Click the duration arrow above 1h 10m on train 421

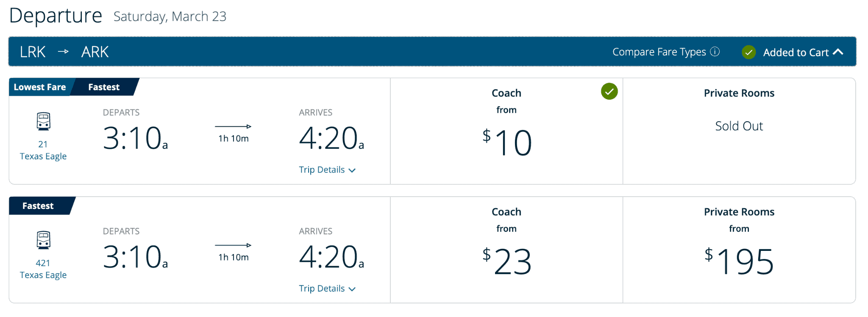coord(233,245)
